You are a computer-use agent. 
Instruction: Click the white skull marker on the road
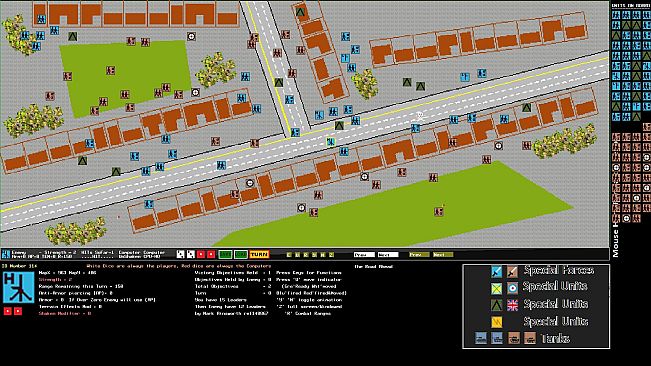(x=420, y=115)
